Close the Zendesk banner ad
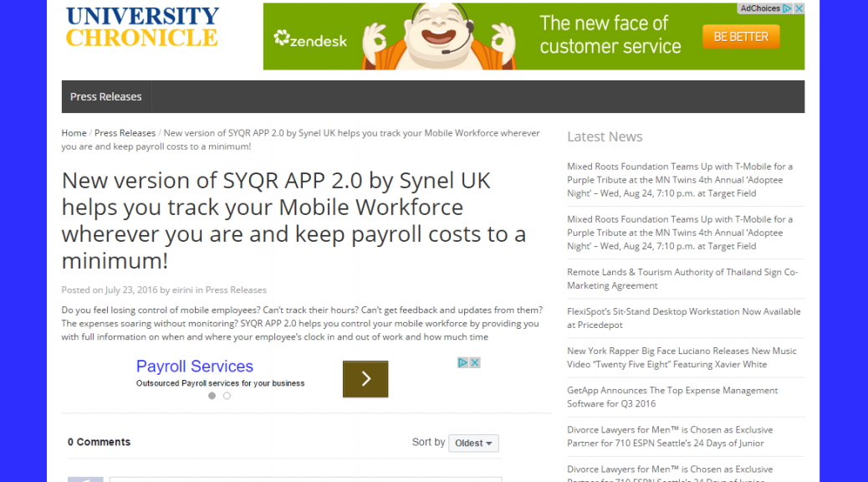This screenshot has width=868, height=482. click(799, 9)
